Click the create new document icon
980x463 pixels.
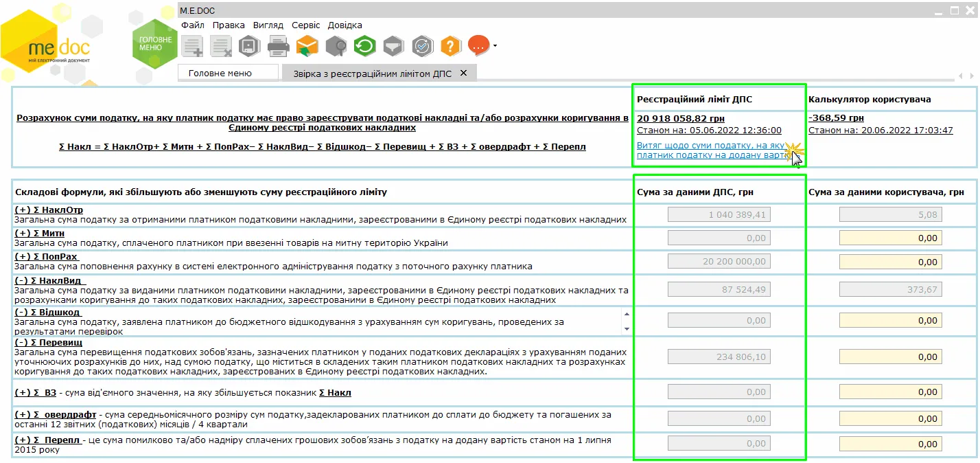192,46
